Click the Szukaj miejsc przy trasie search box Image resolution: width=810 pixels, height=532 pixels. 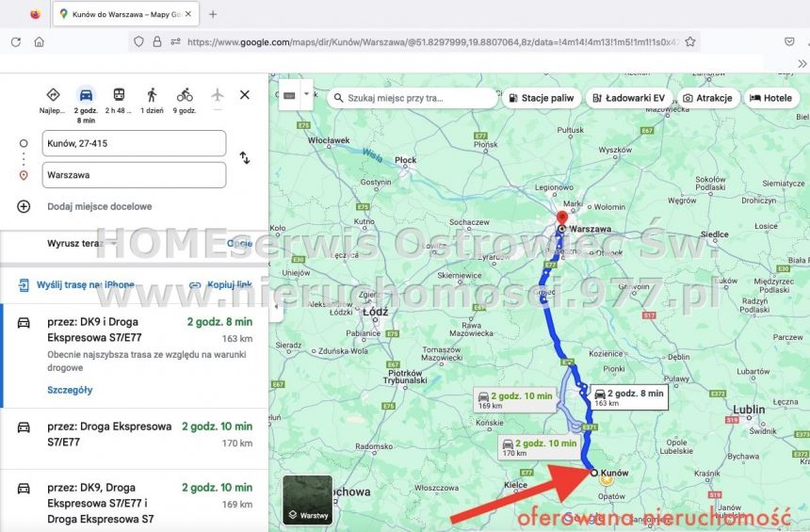tap(412, 98)
